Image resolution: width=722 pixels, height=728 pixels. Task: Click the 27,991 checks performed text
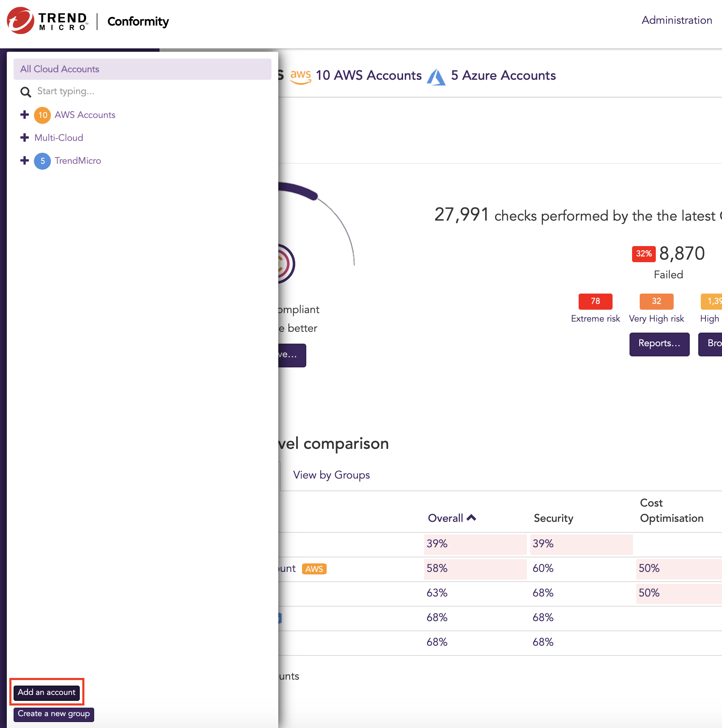578,215
